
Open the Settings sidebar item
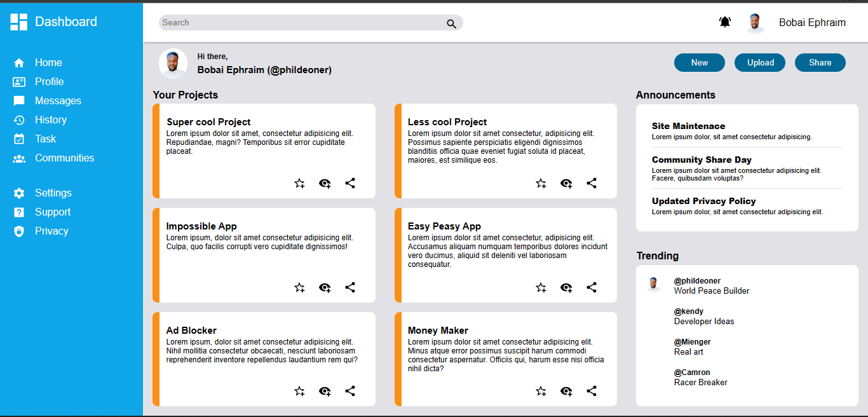point(53,193)
